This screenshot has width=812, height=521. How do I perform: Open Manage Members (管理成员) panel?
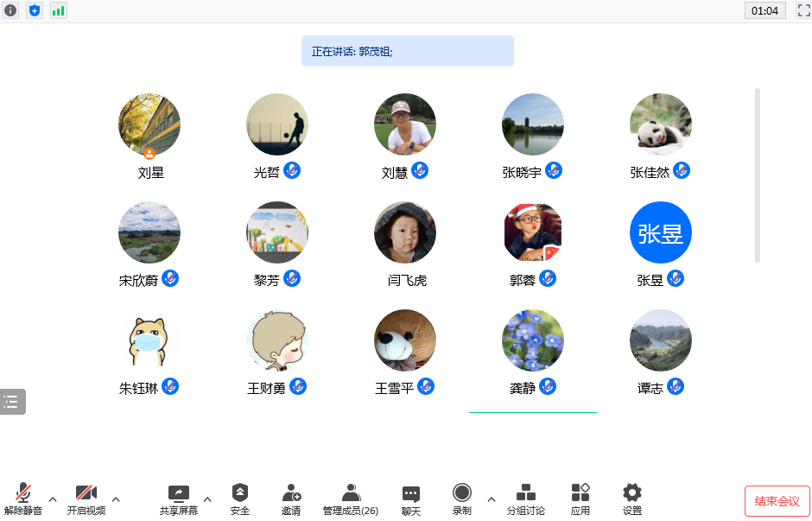tap(351, 499)
